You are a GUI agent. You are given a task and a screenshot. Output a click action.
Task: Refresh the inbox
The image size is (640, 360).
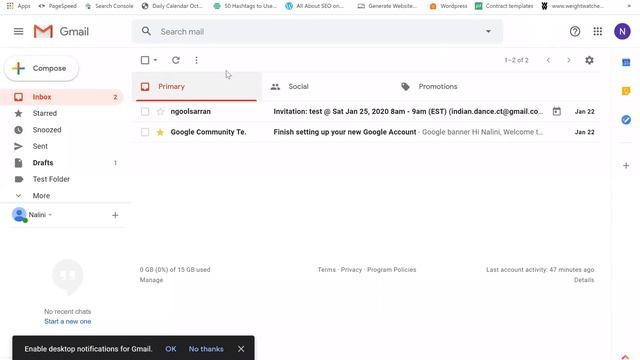(176, 60)
